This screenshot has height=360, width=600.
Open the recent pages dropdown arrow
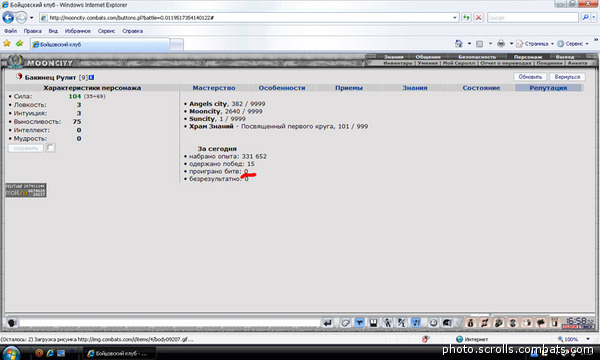click(x=32, y=18)
